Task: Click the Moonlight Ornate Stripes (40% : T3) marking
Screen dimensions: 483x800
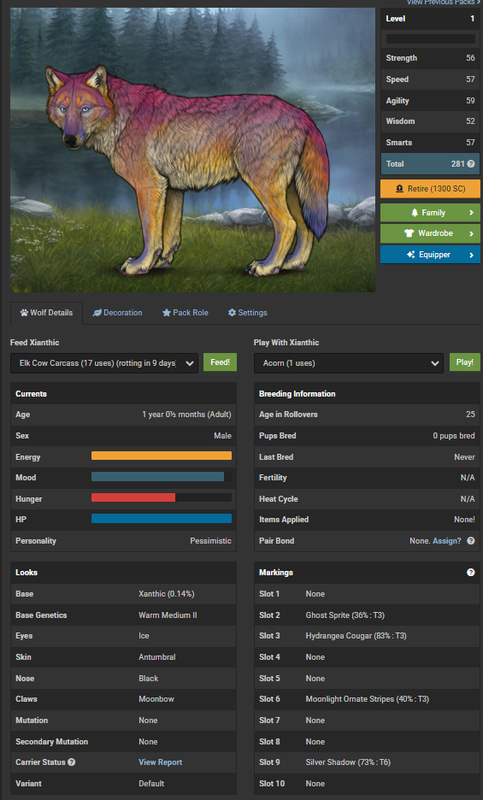Action: point(367,699)
